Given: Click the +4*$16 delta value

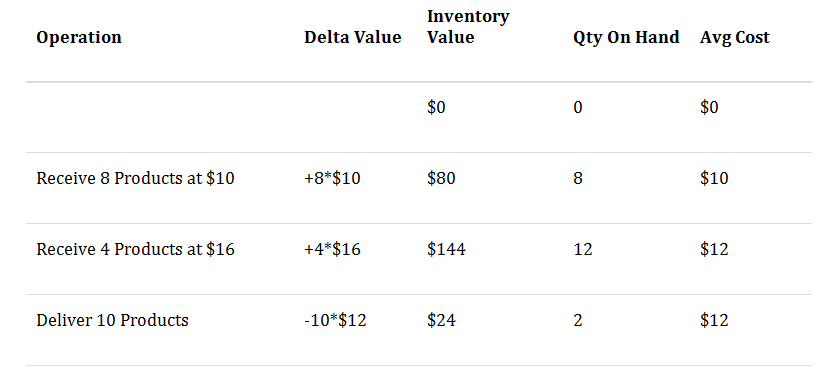Looking at the screenshot, I should [332, 249].
